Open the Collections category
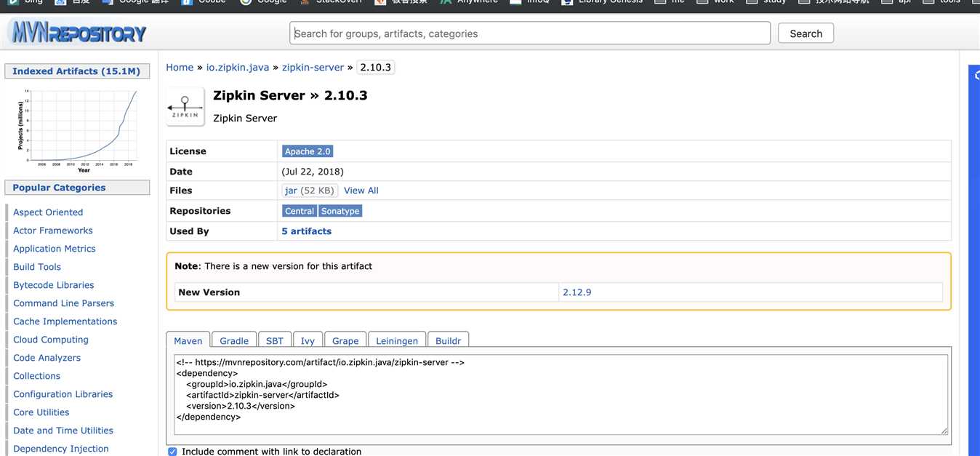This screenshot has height=456, width=980. (x=37, y=376)
